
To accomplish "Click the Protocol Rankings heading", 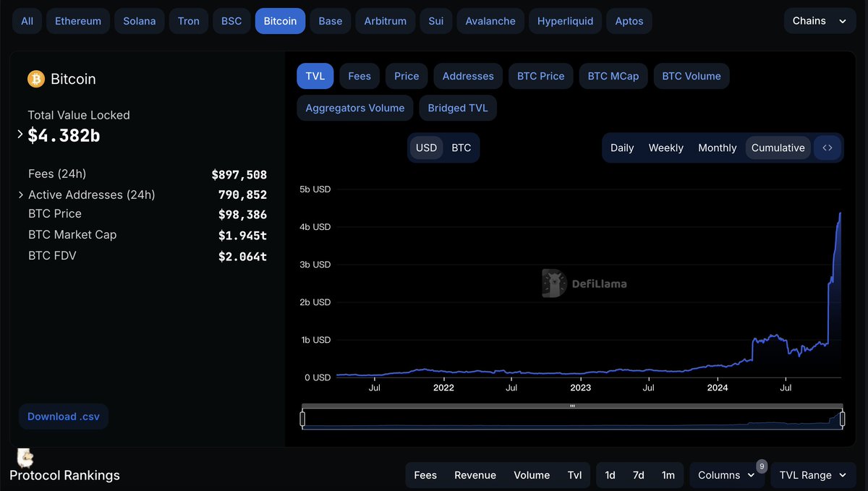I will coord(64,475).
